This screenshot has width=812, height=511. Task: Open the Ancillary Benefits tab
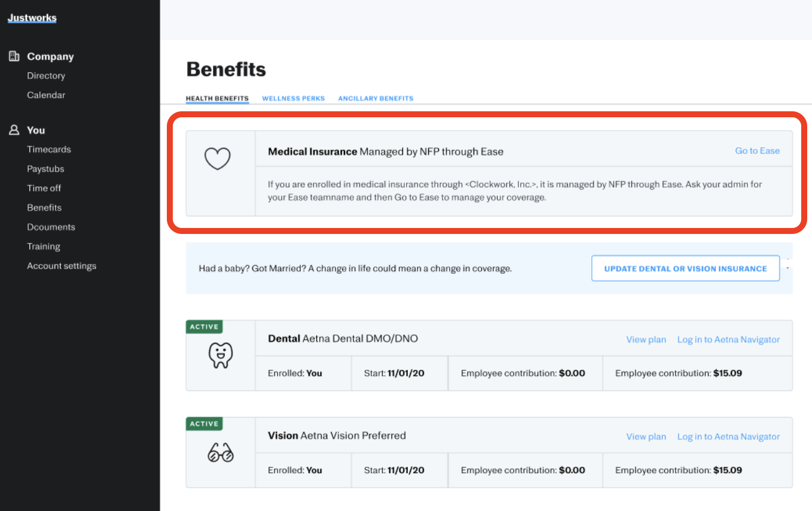click(x=376, y=98)
